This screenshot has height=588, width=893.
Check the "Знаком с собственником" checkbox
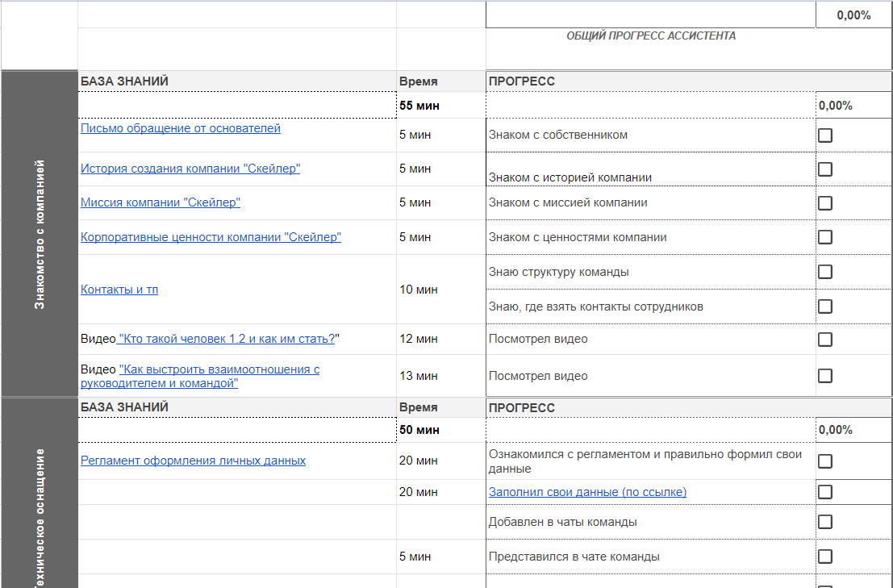point(824,136)
